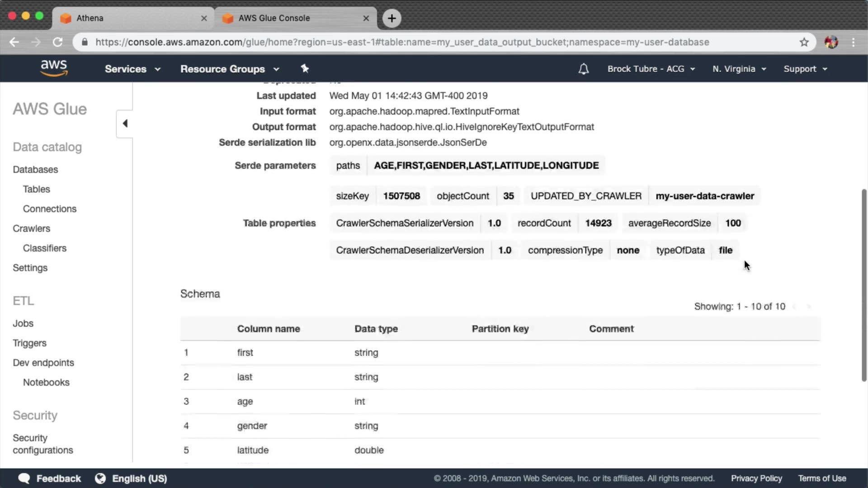868x488 pixels.
Task: Click the Feedback speech bubble icon
Action: (24, 478)
